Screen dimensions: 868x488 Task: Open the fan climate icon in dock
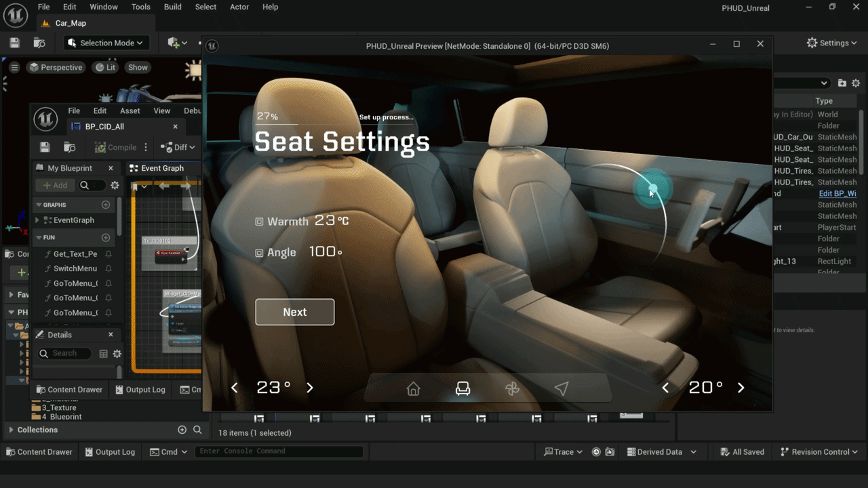[x=512, y=388]
